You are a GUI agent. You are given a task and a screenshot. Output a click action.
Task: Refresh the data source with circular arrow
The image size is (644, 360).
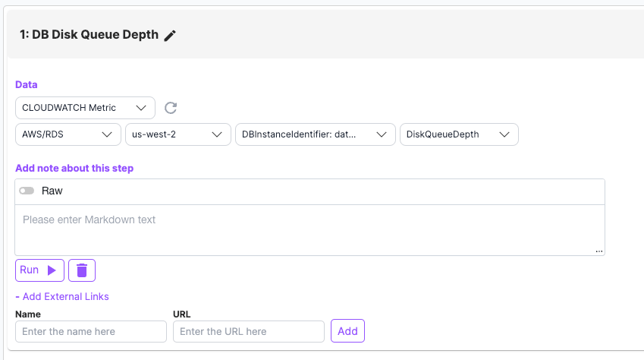click(x=171, y=108)
